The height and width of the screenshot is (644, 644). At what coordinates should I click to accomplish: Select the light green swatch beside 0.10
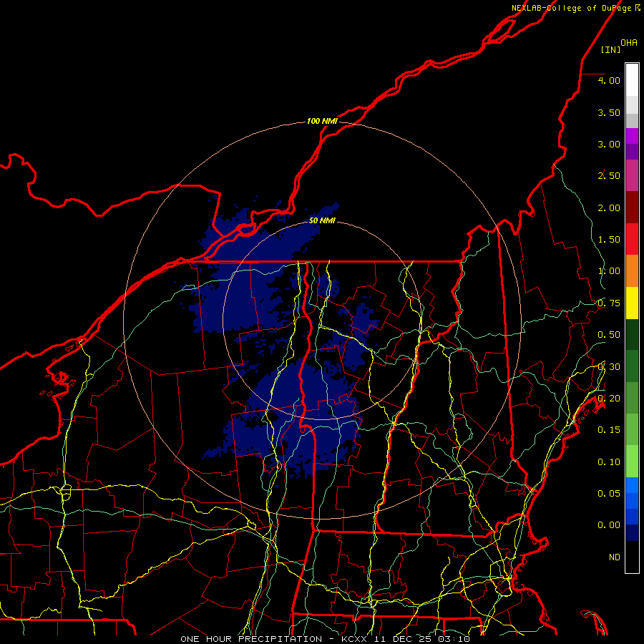tap(632, 462)
